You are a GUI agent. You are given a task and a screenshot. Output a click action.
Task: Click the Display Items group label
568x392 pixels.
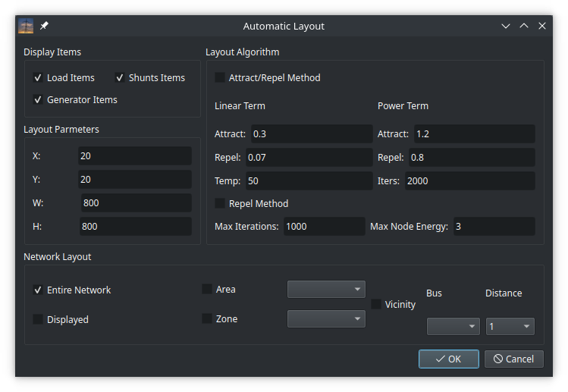[x=52, y=52]
